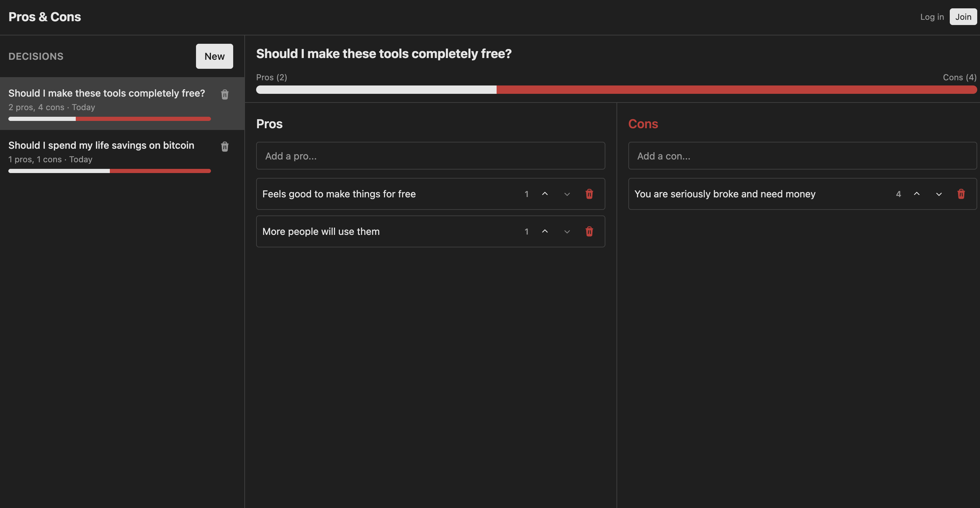This screenshot has width=980, height=508.
Task: Increase weight of 'More people will use them'
Action: [x=545, y=231]
